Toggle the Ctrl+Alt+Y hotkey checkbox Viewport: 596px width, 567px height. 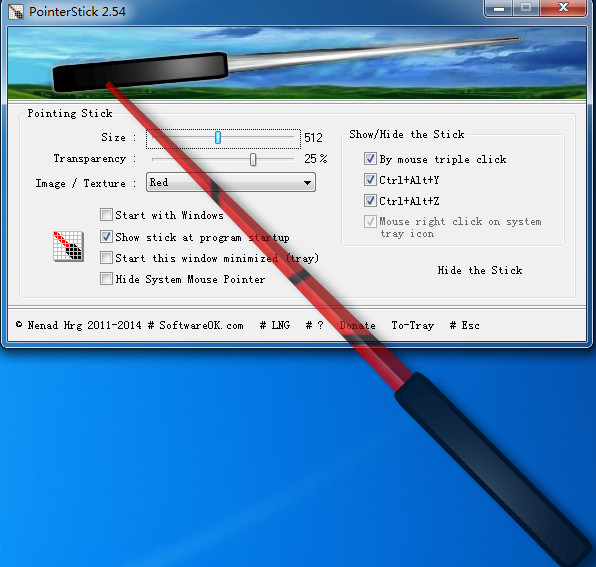click(x=370, y=179)
